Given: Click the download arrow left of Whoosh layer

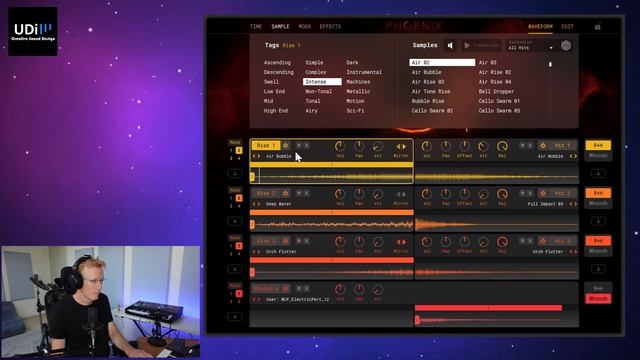Looking at the screenshot, I should pyautogui.click(x=235, y=317).
